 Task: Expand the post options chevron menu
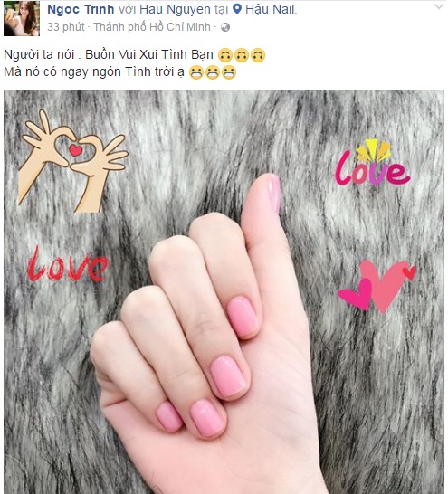[x=439, y=7]
